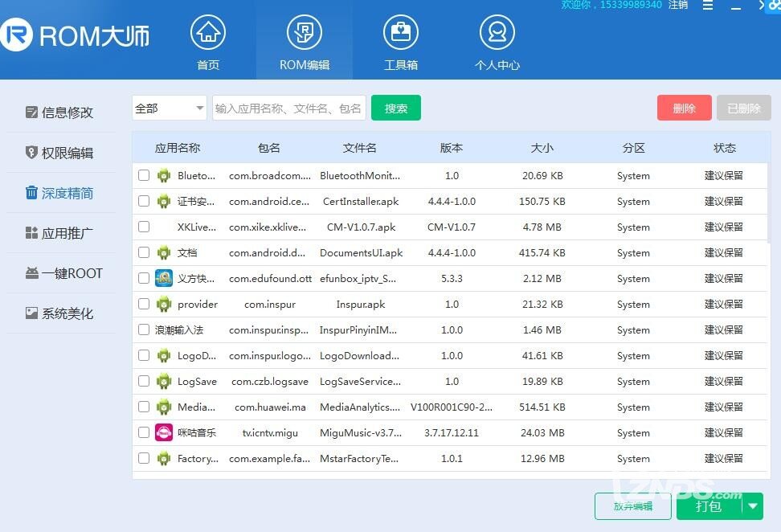This screenshot has height=532, width=781.
Task: Click the 一键ROOT android icon
Action: click(x=31, y=273)
